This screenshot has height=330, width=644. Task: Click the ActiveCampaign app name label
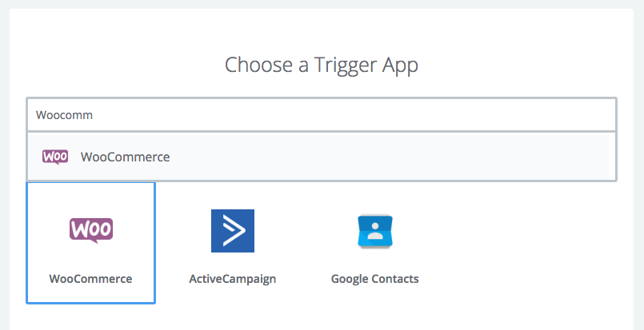click(x=232, y=279)
